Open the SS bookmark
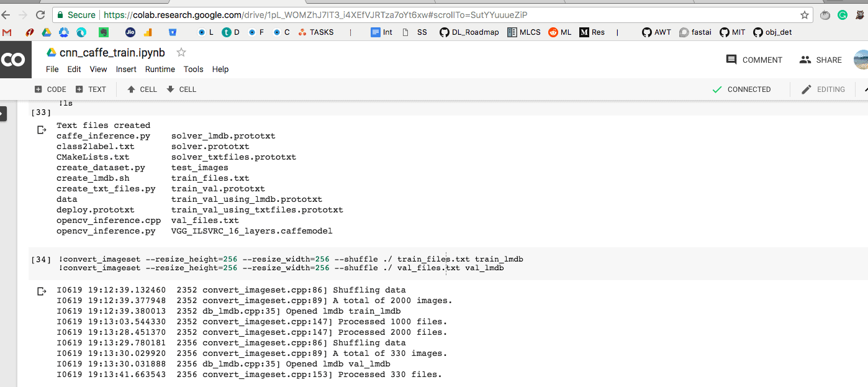Viewport: 868px width, 387px height. [x=414, y=32]
